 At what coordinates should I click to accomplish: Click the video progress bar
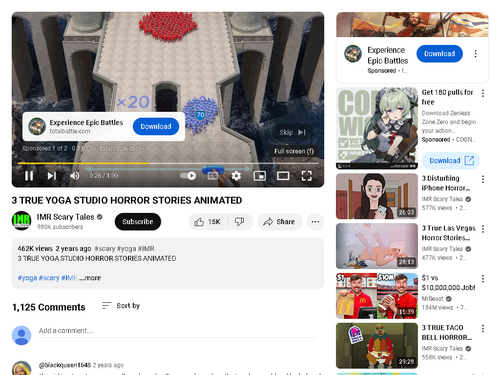click(168, 163)
